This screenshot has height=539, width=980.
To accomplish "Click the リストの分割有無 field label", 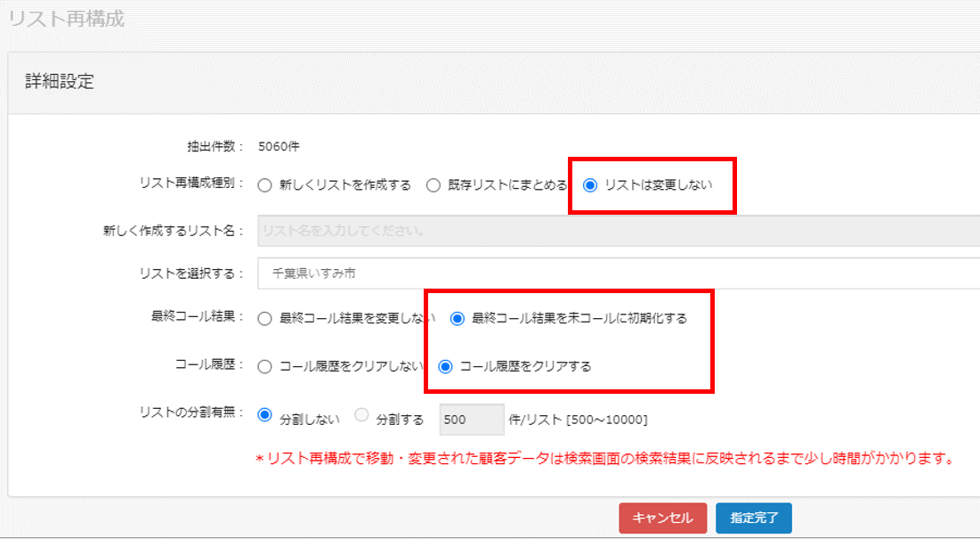I will [192, 412].
